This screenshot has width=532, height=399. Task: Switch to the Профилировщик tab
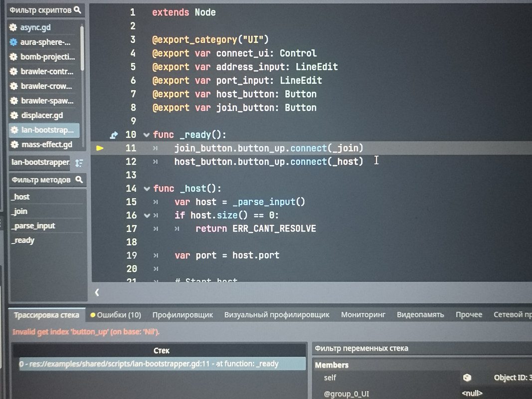point(182,315)
